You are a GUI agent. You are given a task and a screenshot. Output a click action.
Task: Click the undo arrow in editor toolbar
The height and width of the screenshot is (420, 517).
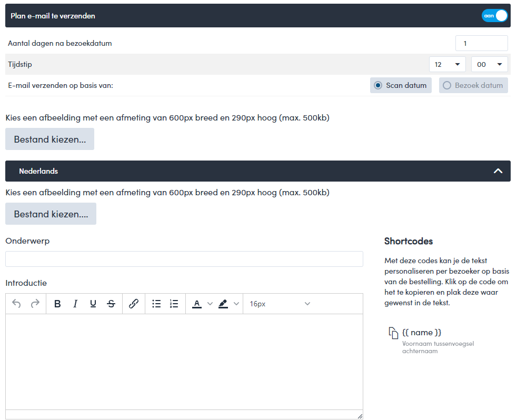pos(16,304)
